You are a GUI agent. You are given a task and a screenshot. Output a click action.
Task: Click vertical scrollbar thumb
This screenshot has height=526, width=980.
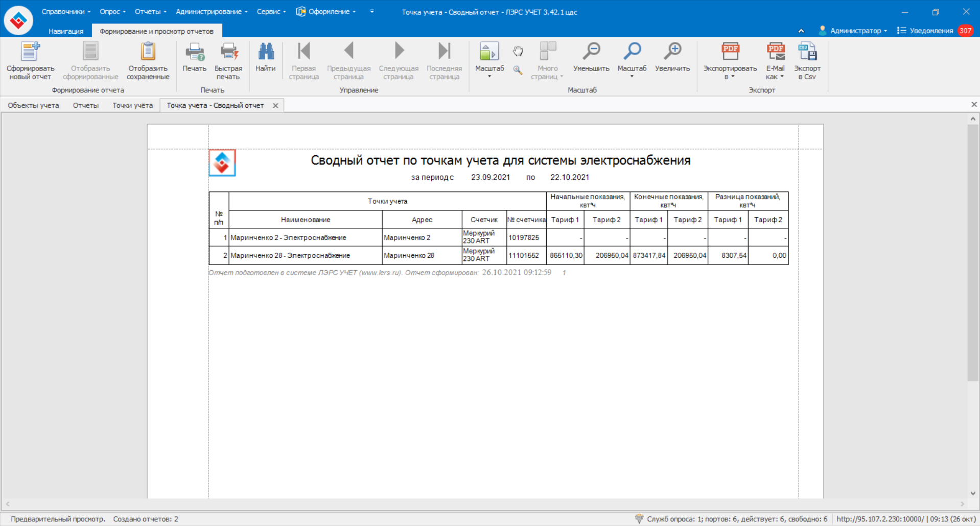point(973,253)
